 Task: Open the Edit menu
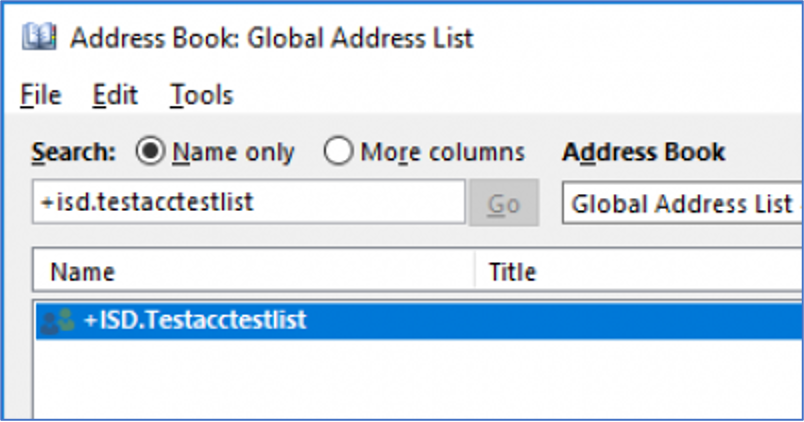point(115,95)
